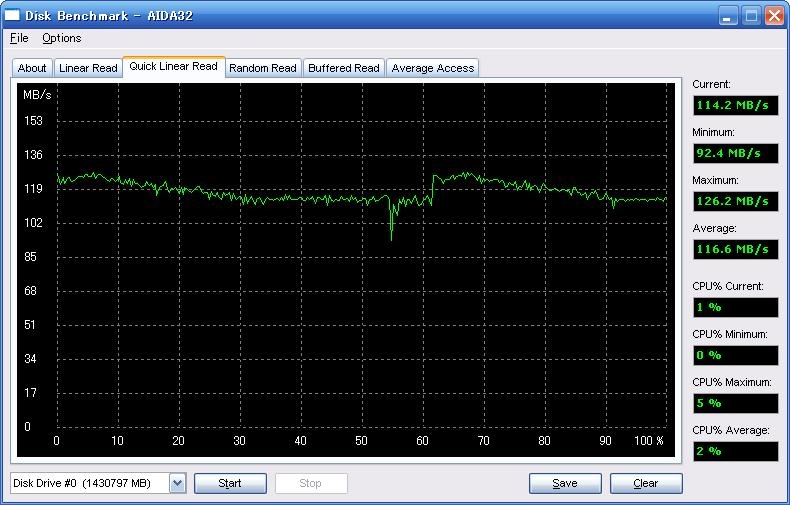
Task: Switch to the Buffered Read tab
Action: click(x=343, y=68)
